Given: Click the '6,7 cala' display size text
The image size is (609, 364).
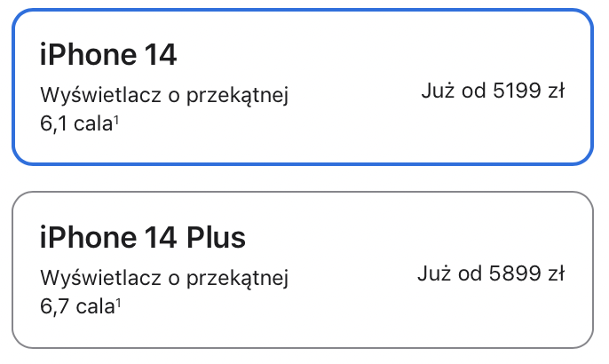Looking at the screenshot, I should pyautogui.click(x=77, y=307).
